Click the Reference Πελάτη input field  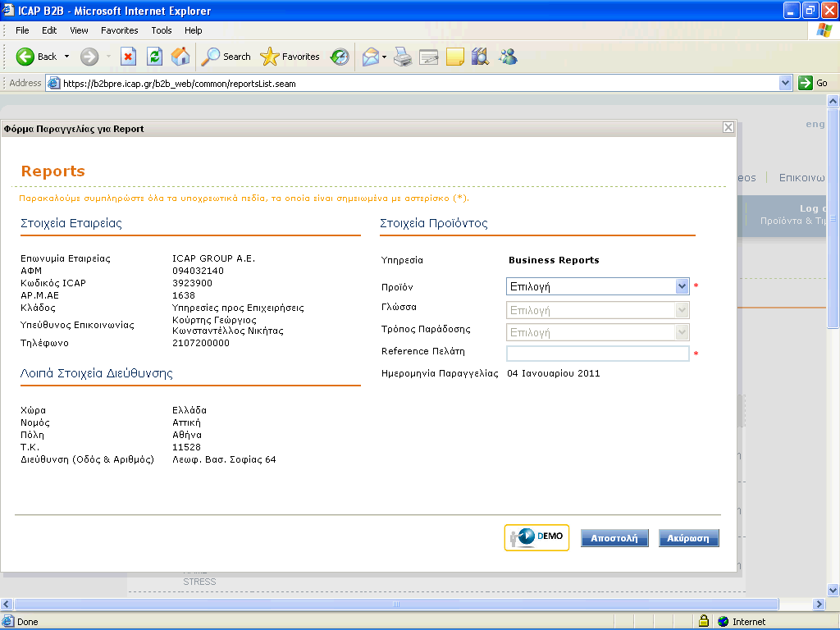click(598, 354)
